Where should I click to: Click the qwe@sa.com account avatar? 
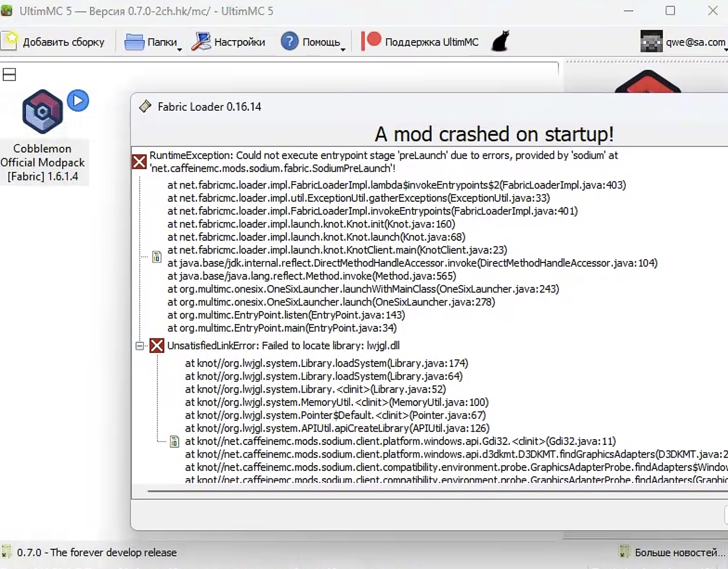(651, 42)
